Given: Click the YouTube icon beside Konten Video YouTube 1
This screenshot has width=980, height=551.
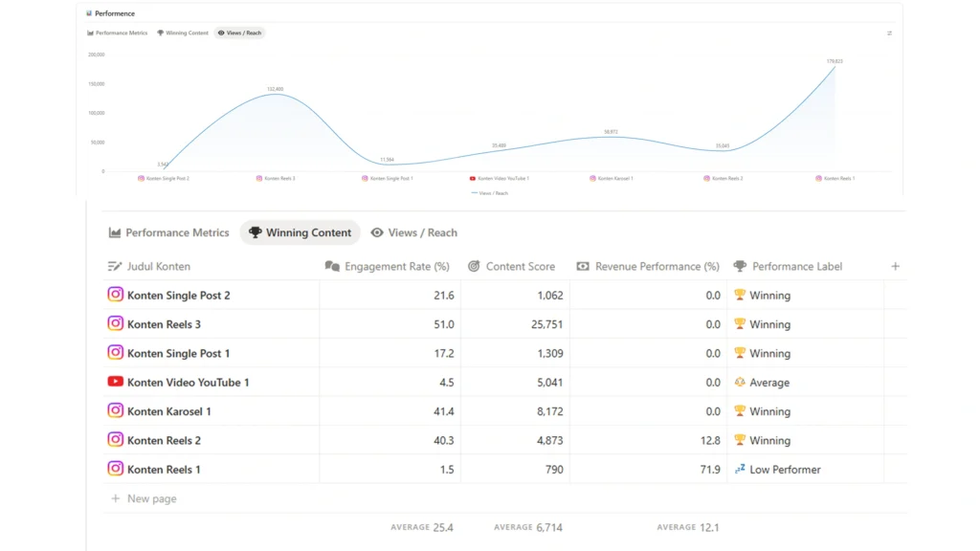Looking at the screenshot, I should click(116, 382).
